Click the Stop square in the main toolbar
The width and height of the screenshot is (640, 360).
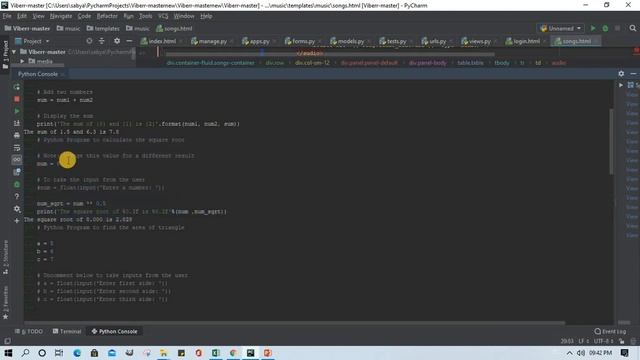pos(618,28)
